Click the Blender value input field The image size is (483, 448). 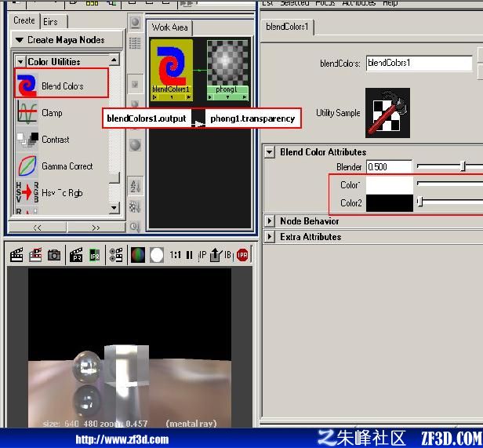click(x=389, y=167)
